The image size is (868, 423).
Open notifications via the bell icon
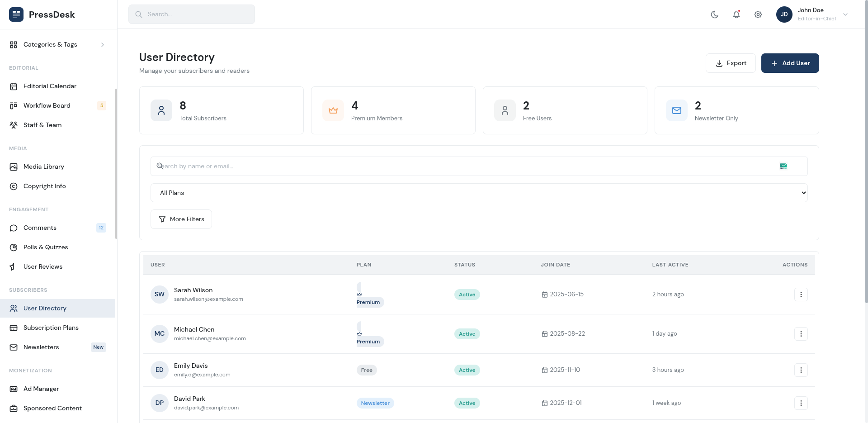(736, 14)
